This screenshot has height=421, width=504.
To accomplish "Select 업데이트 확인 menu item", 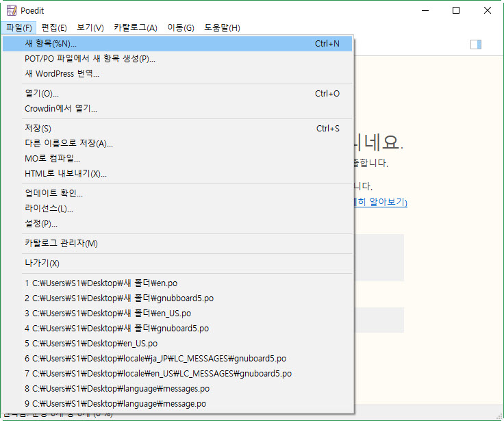I will coord(53,194).
